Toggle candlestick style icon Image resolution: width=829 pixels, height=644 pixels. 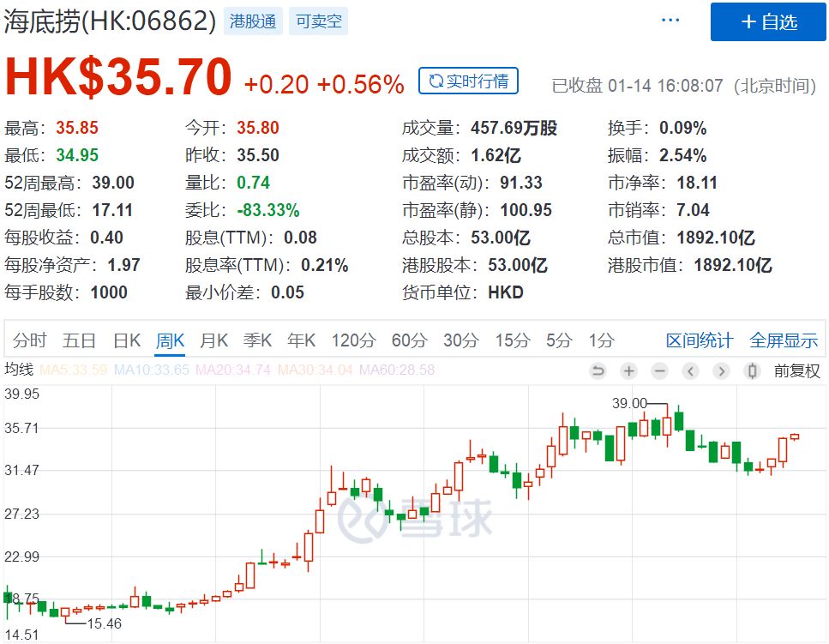[753, 371]
